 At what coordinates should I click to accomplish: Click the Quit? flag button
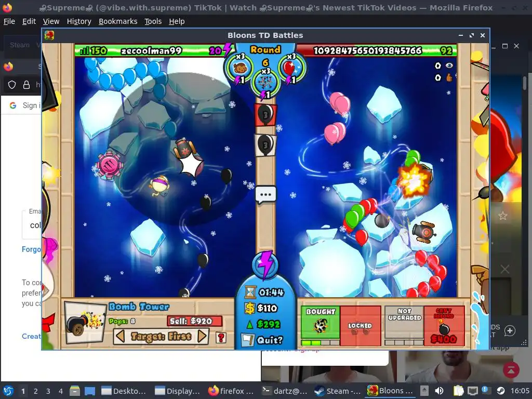pyautogui.click(x=262, y=340)
